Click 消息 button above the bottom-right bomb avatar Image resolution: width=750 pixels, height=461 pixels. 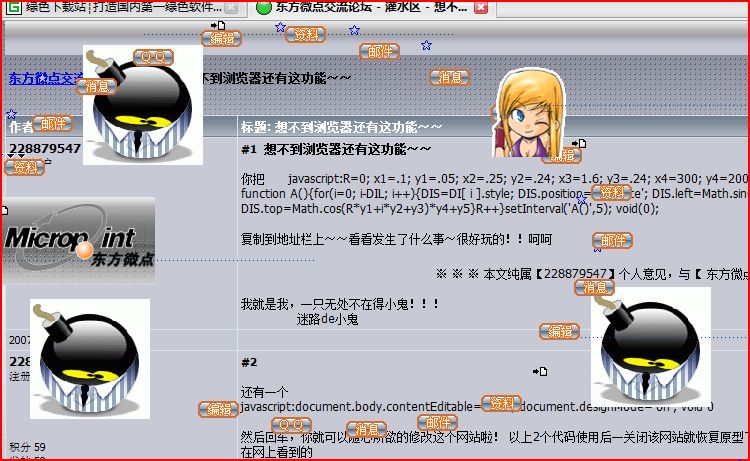594,287
